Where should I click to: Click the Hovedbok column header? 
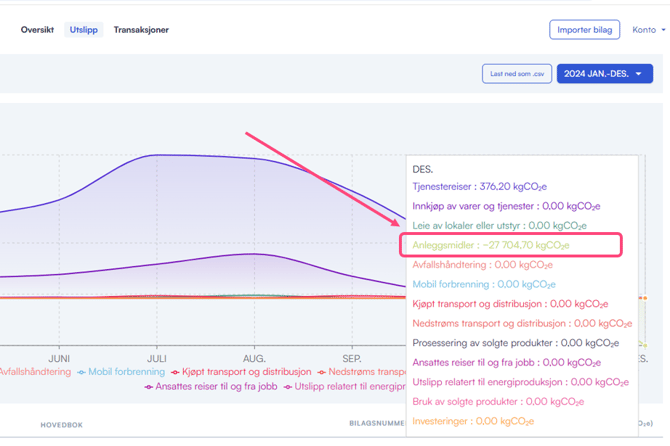(62, 424)
